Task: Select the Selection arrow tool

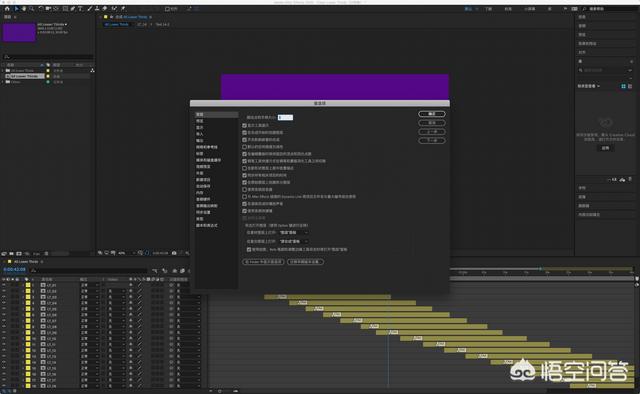Action: coord(16,9)
